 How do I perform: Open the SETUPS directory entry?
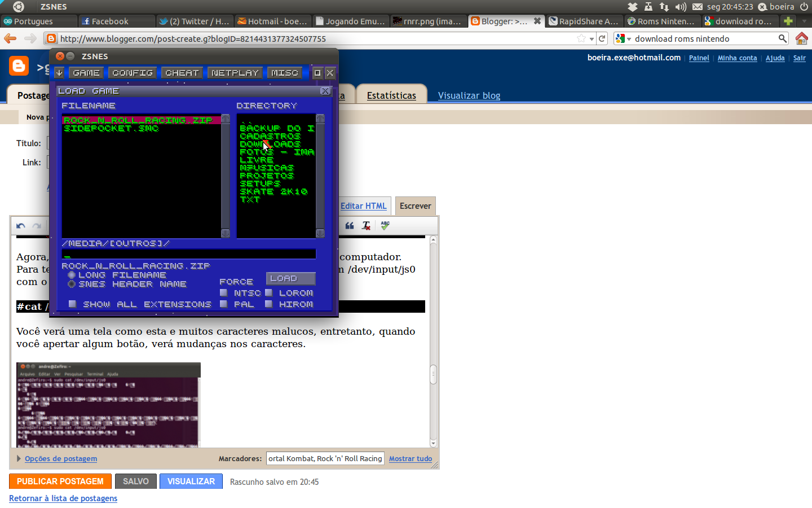pyautogui.click(x=260, y=183)
